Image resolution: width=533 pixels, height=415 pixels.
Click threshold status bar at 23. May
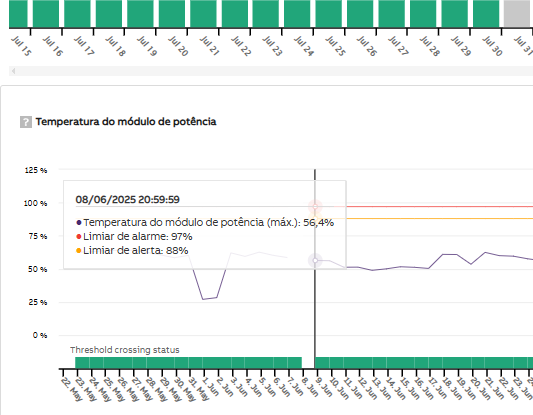coord(82,363)
